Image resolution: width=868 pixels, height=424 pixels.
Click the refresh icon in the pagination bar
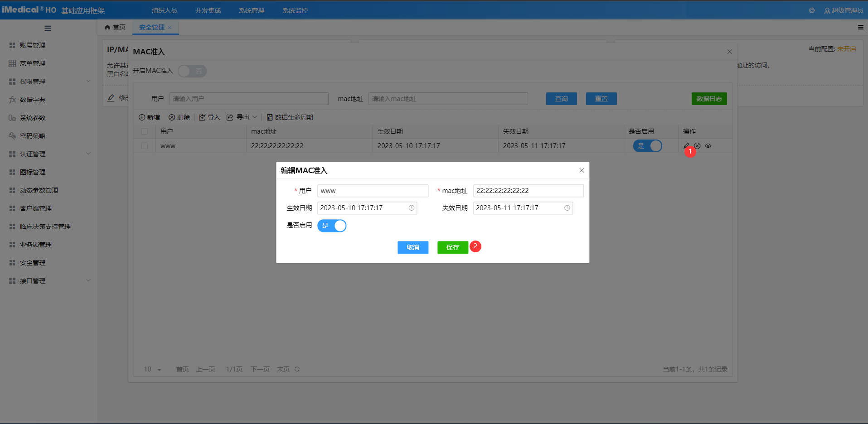tap(297, 369)
